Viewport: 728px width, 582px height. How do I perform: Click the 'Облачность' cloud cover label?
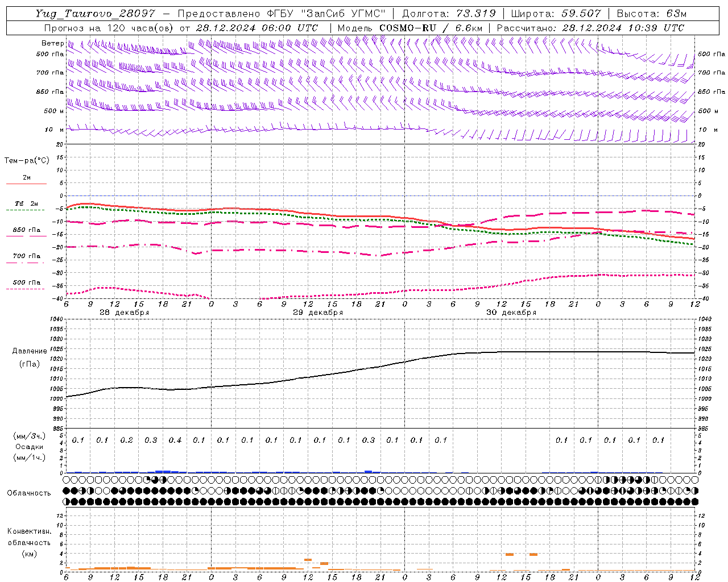tap(29, 493)
